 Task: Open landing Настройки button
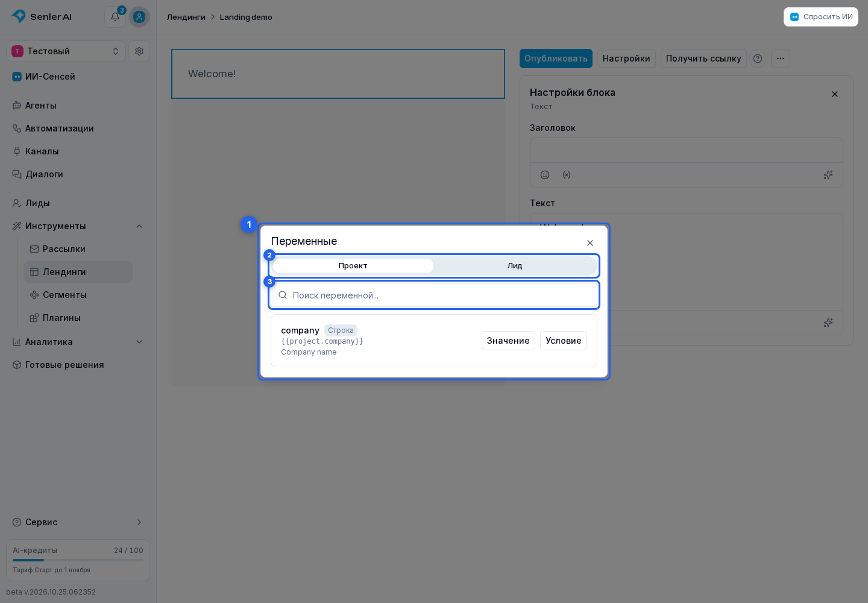[x=626, y=58]
